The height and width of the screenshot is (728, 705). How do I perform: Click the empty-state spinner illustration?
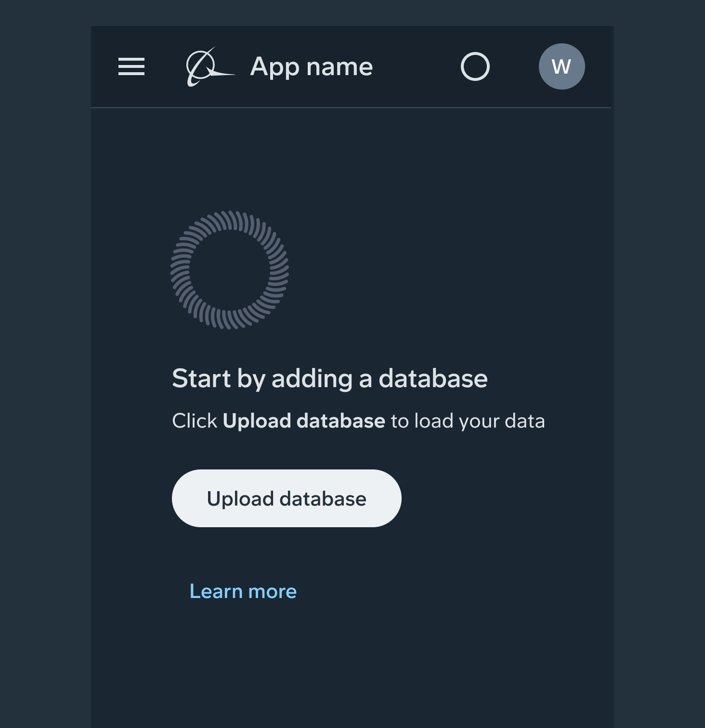click(x=230, y=270)
